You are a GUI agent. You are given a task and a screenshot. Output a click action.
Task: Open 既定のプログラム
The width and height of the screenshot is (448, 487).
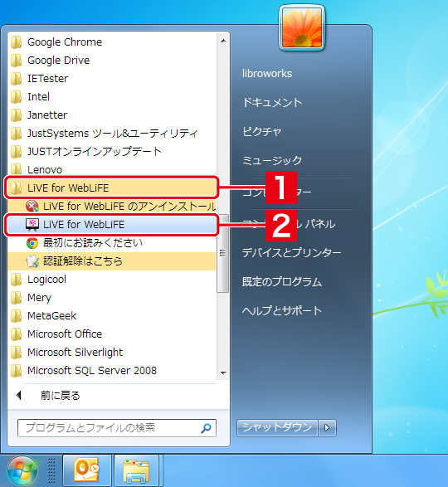282,282
